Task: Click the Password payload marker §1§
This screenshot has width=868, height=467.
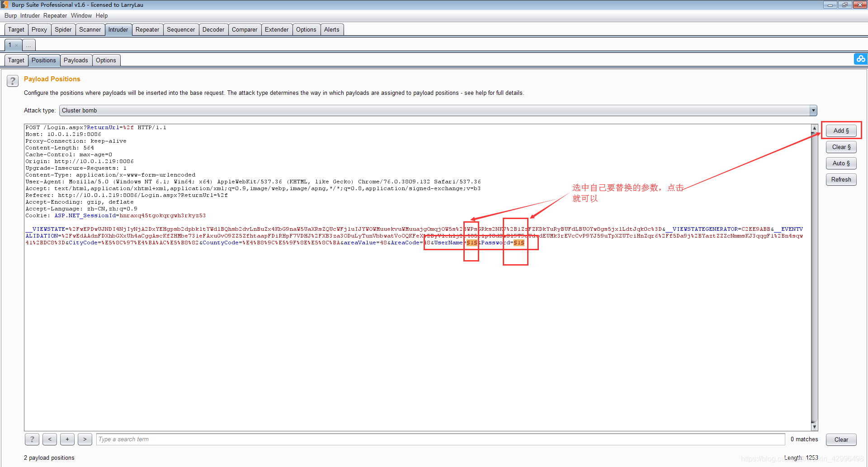Action: (519, 243)
